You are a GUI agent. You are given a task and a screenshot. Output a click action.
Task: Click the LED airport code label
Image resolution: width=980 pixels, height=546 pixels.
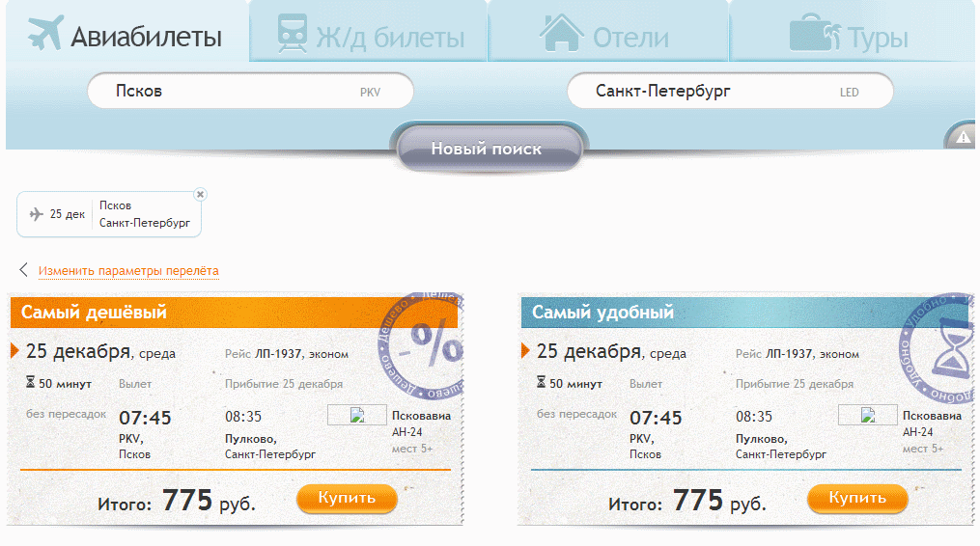point(849,93)
